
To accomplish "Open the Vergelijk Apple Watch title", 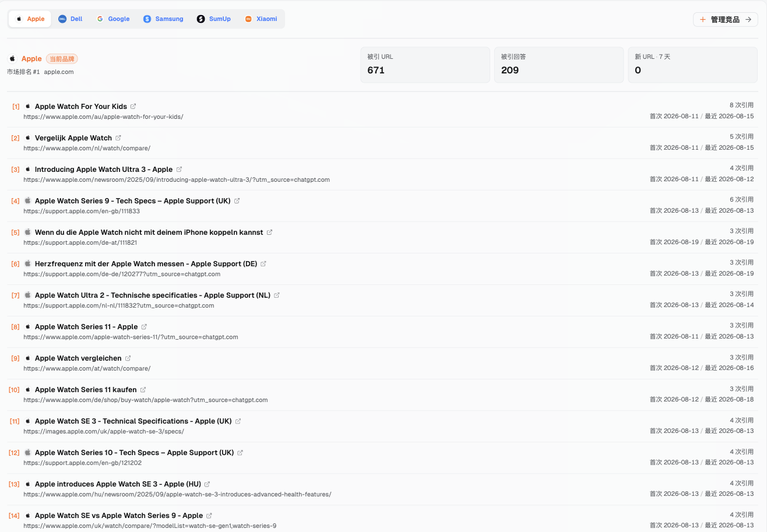I will pos(73,138).
